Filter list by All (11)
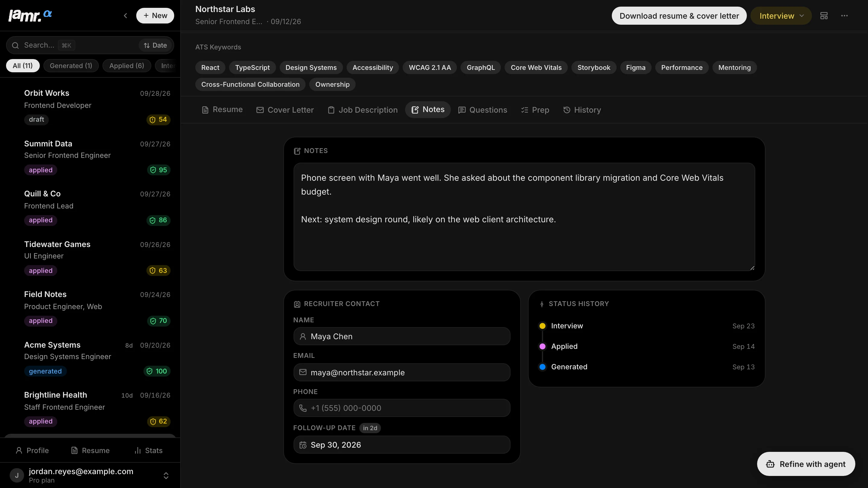Viewport: 868px width, 488px height. click(23, 66)
